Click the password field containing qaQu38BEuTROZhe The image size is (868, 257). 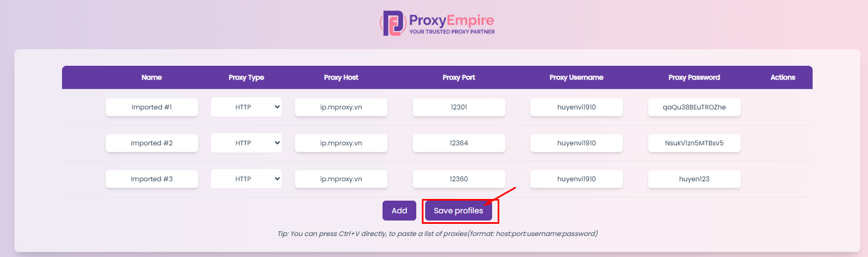pyautogui.click(x=694, y=107)
